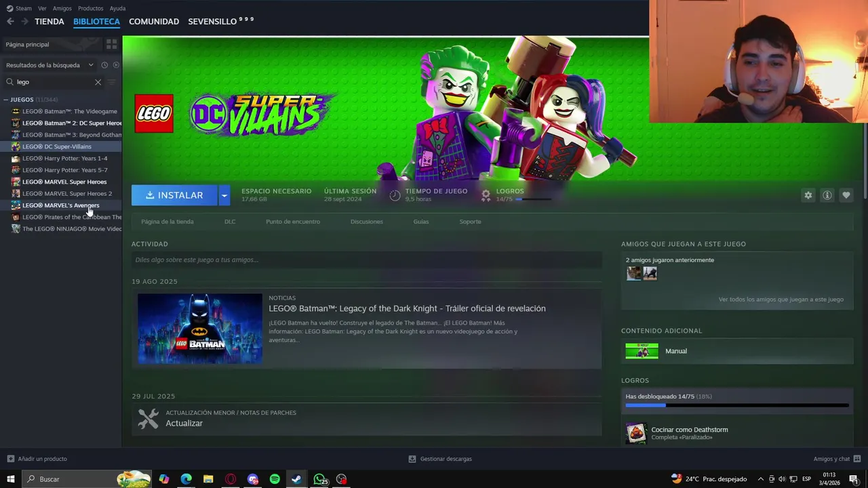
Task: Click the wrench update notes icon
Action: tap(148, 418)
